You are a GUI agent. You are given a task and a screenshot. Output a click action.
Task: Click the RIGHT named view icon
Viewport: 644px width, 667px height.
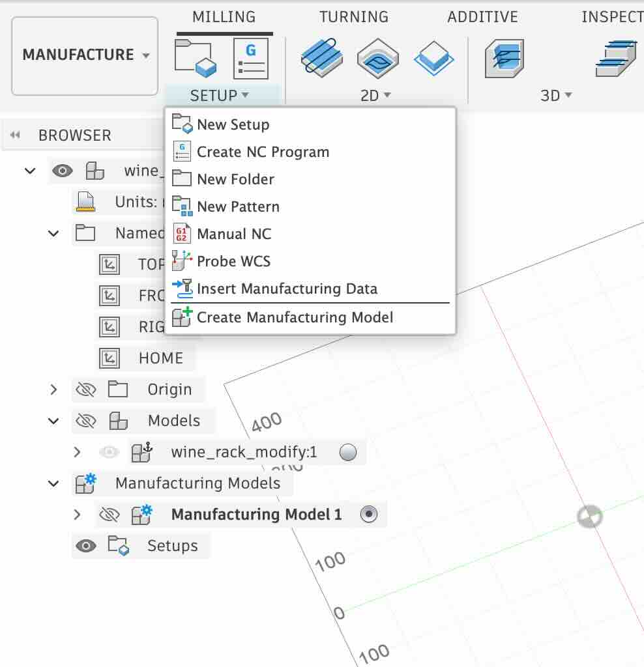(x=110, y=327)
